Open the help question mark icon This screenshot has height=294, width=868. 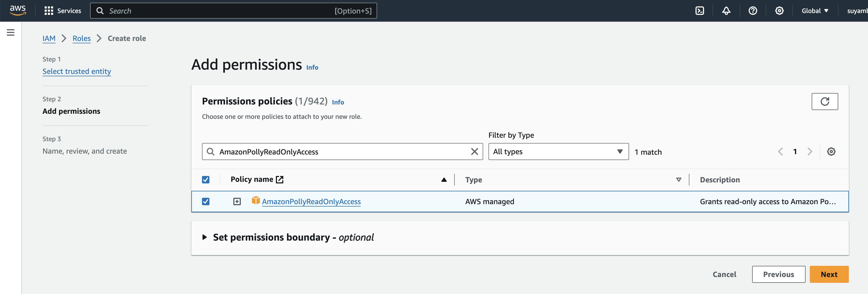pos(753,11)
